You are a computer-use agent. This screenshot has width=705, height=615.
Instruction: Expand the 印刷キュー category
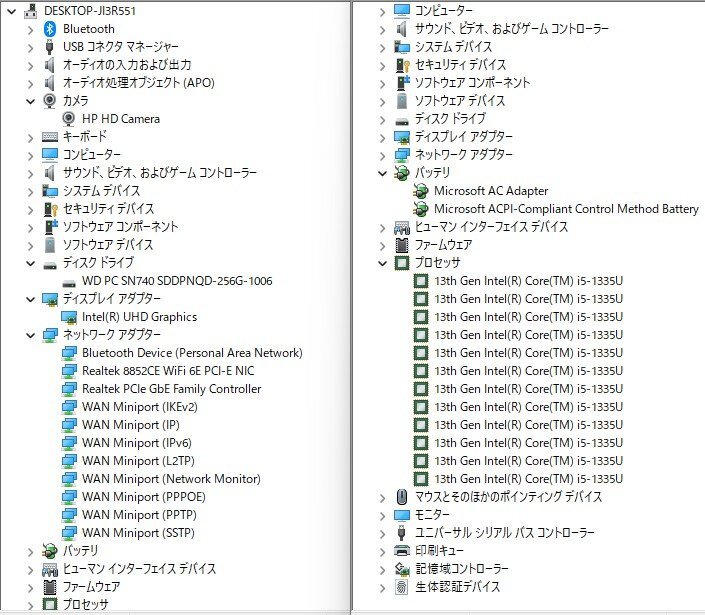[382, 552]
